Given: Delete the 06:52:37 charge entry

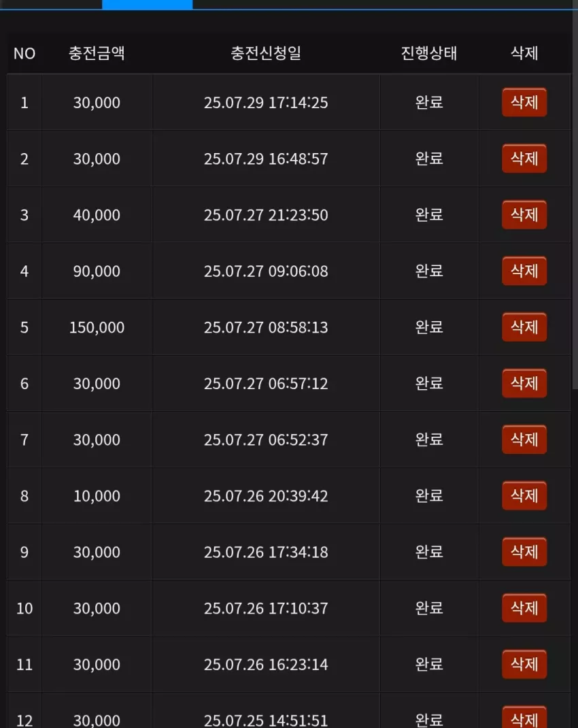Looking at the screenshot, I should click(x=524, y=440).
